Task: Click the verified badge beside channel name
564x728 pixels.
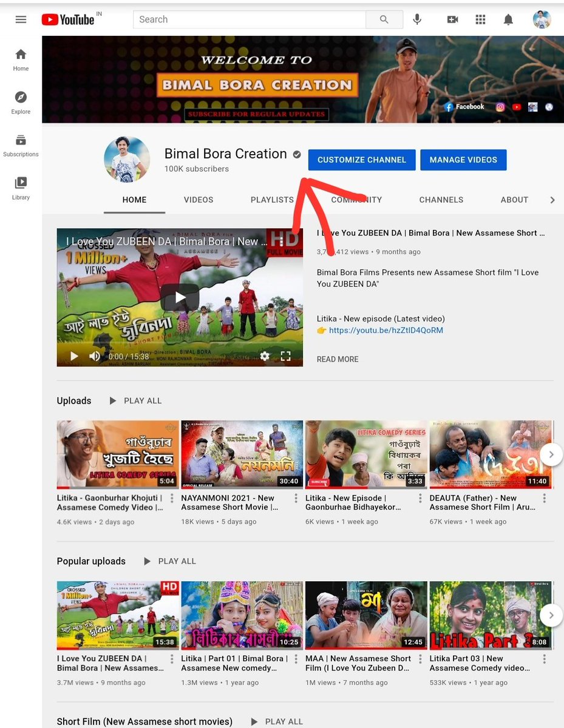Action: 297,155
